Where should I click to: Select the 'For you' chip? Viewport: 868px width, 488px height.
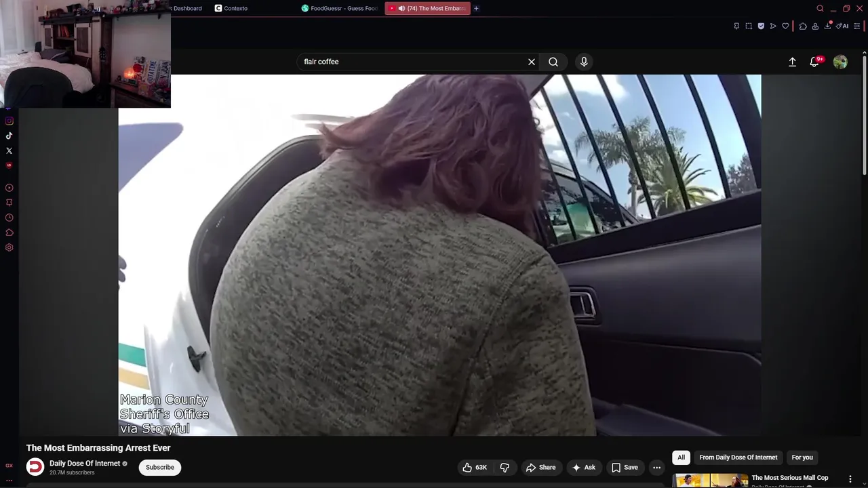[802, 457]
